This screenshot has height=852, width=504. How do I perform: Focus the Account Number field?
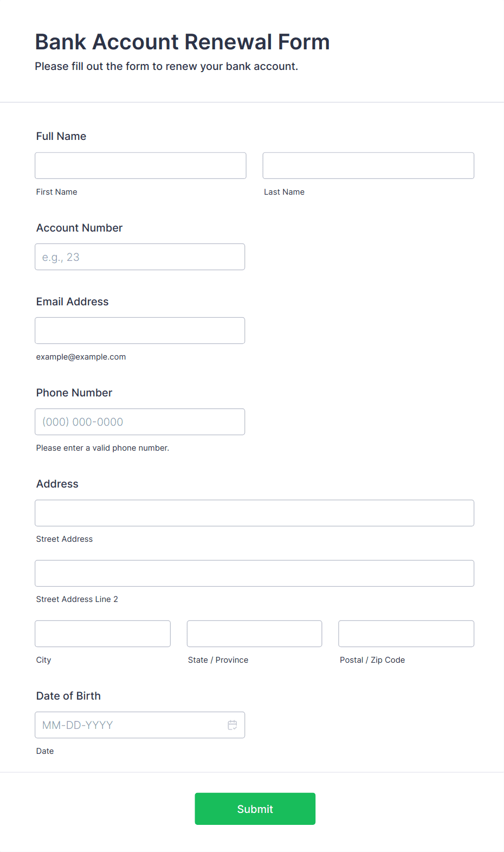pyautogui.click(x=140, y=257)
